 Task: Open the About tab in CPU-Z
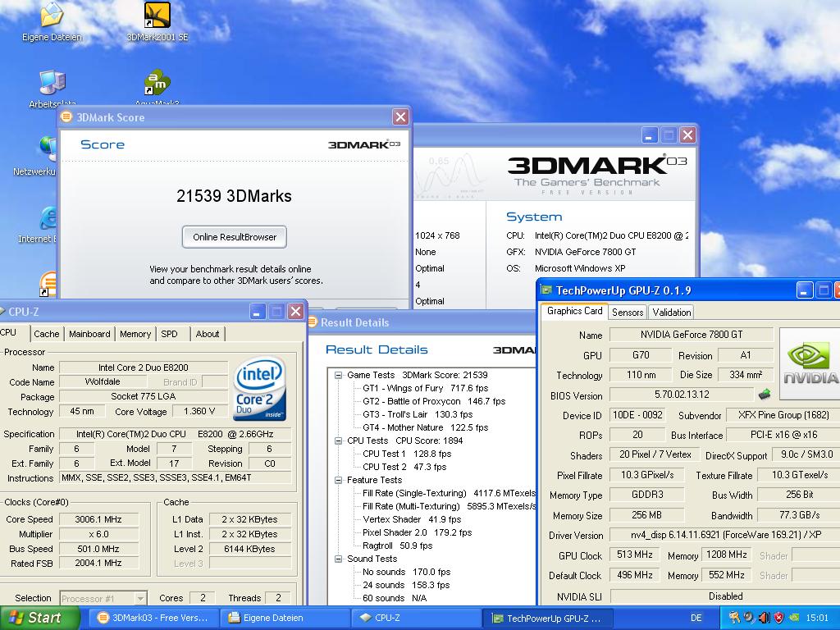208,334
